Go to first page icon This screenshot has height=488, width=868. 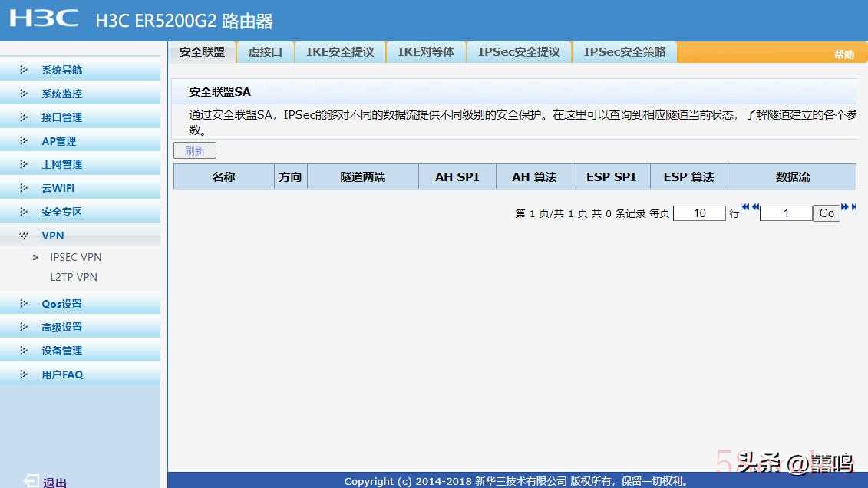click(745, 207)
